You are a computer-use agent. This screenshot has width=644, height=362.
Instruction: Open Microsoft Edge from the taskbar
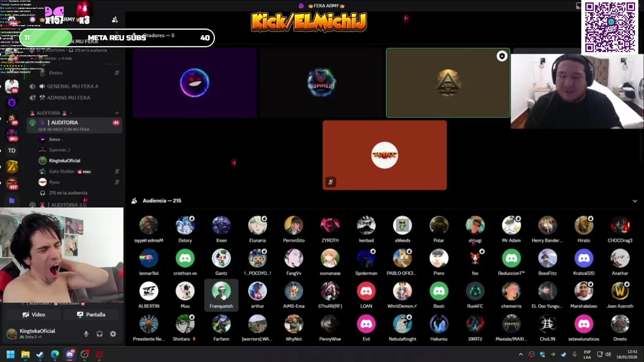[55, 354]
